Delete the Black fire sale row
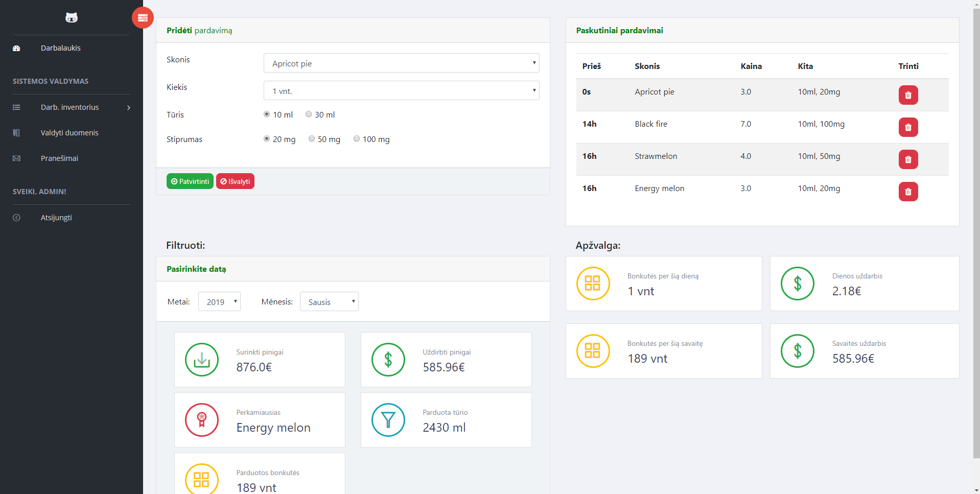 [x=908, y=127]
